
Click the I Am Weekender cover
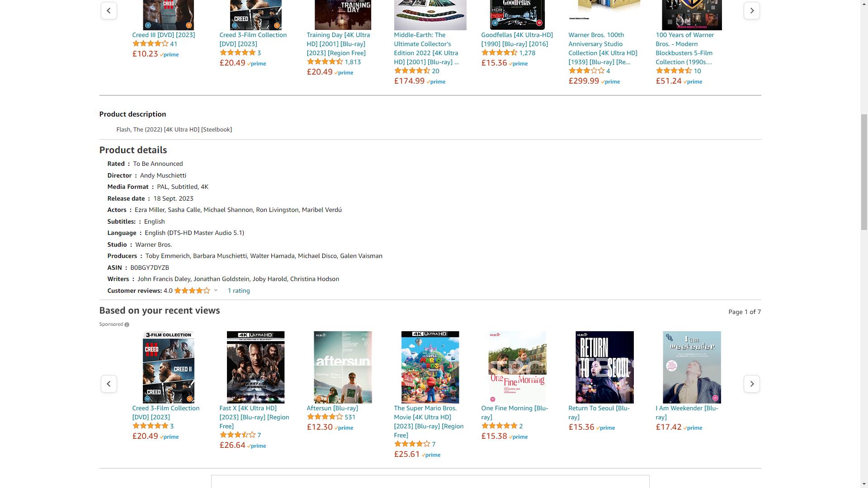coord(692,367)
